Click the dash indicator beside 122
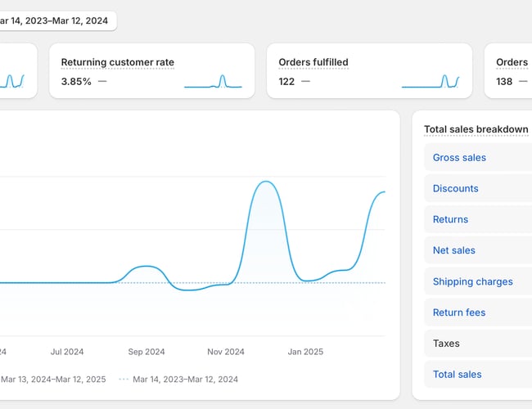This screenshot has width=532, height=409. click(x=305, y=81)
